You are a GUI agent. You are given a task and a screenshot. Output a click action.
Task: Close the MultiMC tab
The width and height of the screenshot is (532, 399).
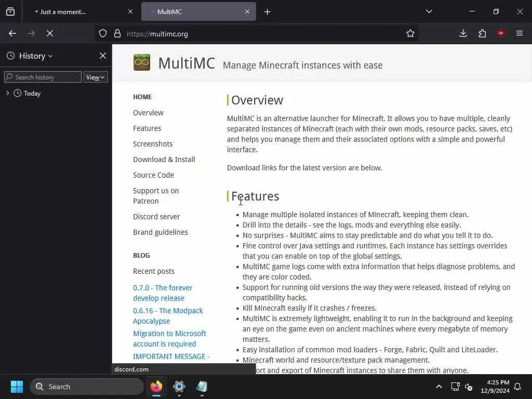click(x=247, y=11)
